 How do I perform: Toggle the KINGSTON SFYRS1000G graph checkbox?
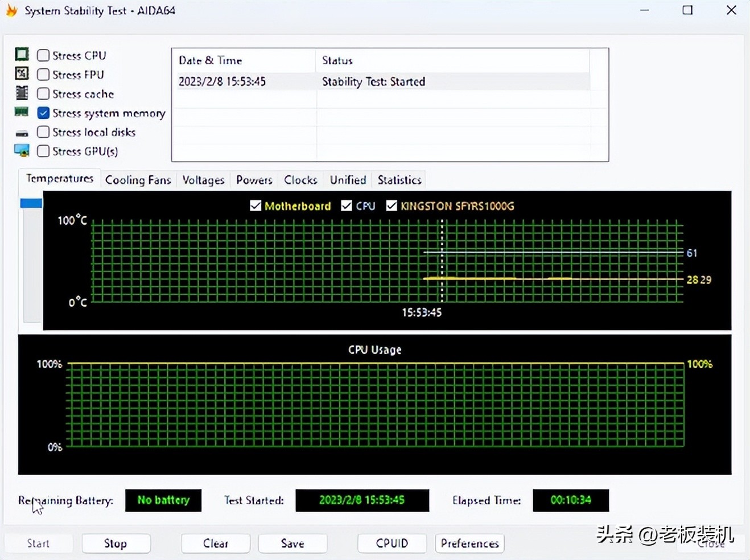point(391,205)
